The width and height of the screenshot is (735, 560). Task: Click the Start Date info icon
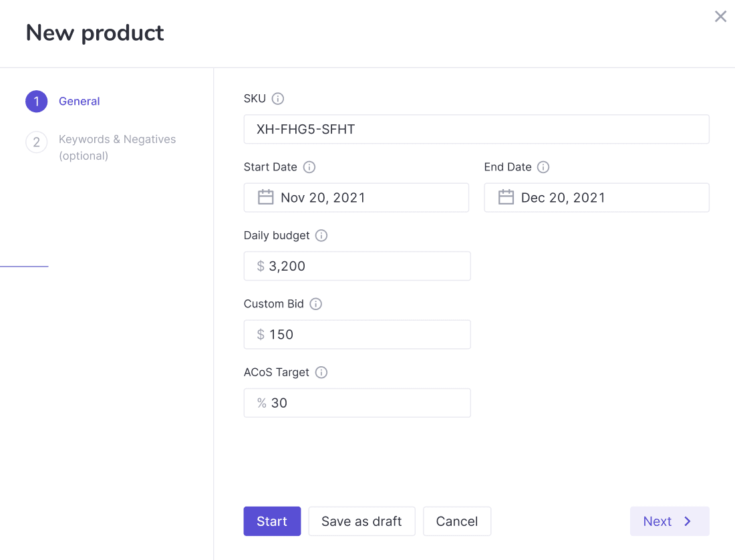coord(309,167)
